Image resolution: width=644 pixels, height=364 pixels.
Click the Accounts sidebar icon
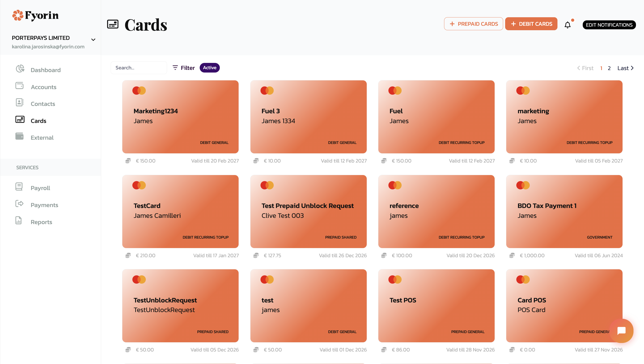(x=19, y=86)
